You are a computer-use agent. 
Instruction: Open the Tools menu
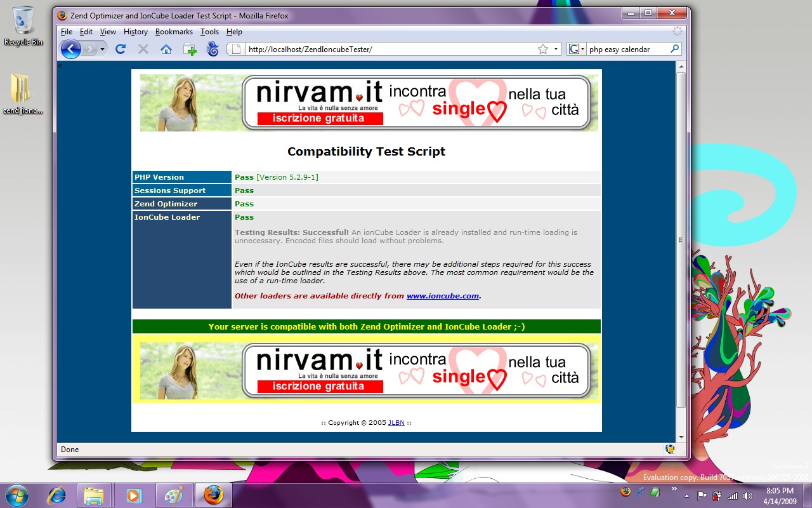point(209,32)
